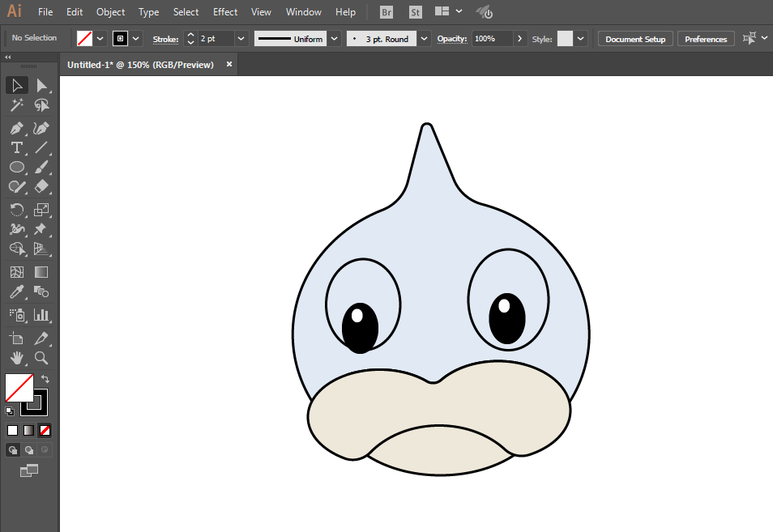This screenshot has height=532, width=773.
Task: Open the 3 pt. Round brush dropdown
Action: 425,39
